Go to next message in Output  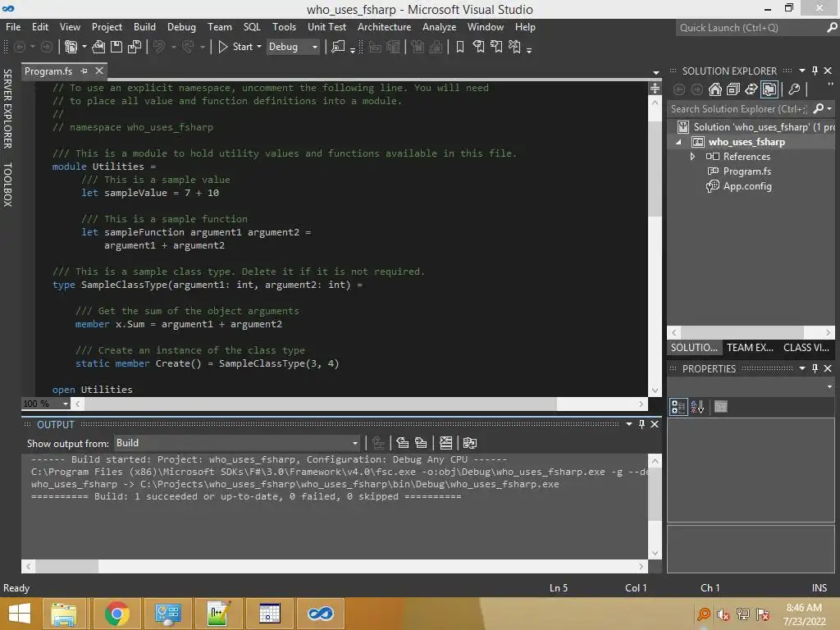coord(421,443)
